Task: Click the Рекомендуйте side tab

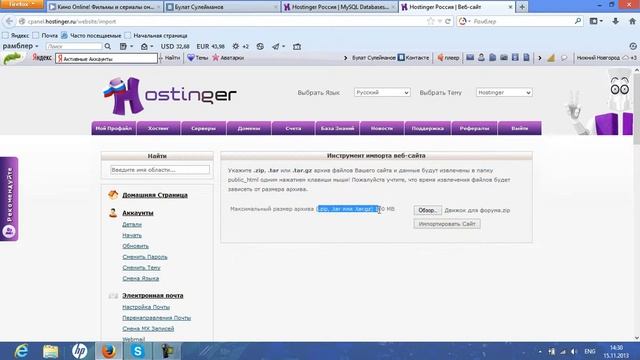Action: (x=9, y=199)
